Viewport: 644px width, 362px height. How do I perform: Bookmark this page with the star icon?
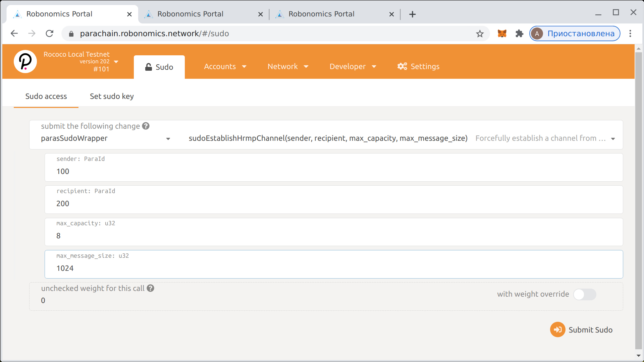pos(480,34)
